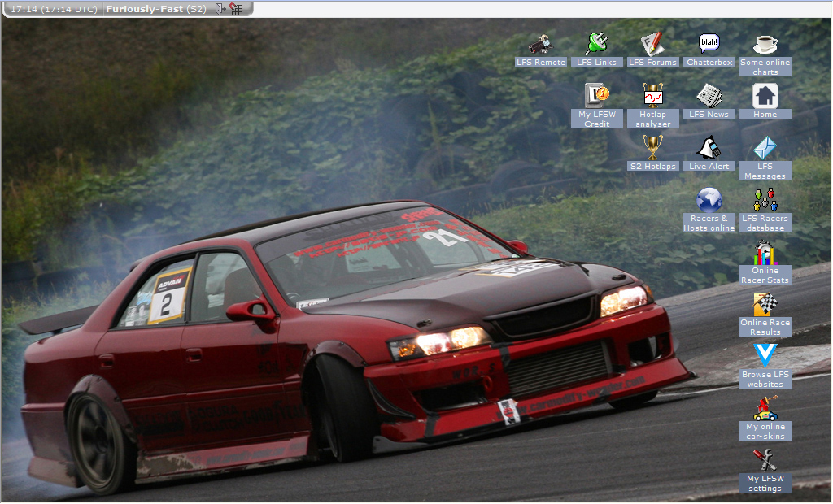Open Some online charts coffee cup icon
The image size is (833, 504).
765,44
